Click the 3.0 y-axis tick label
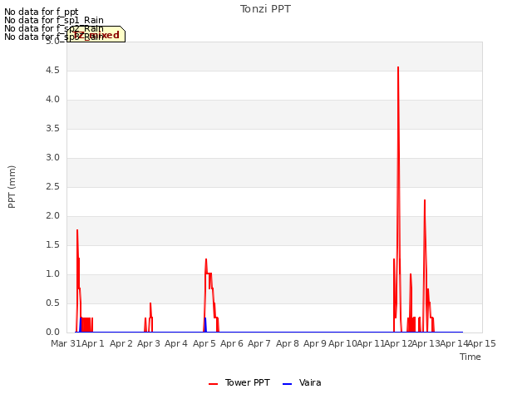The width and height of the screenshot is (532, 399). click(52, 158)
